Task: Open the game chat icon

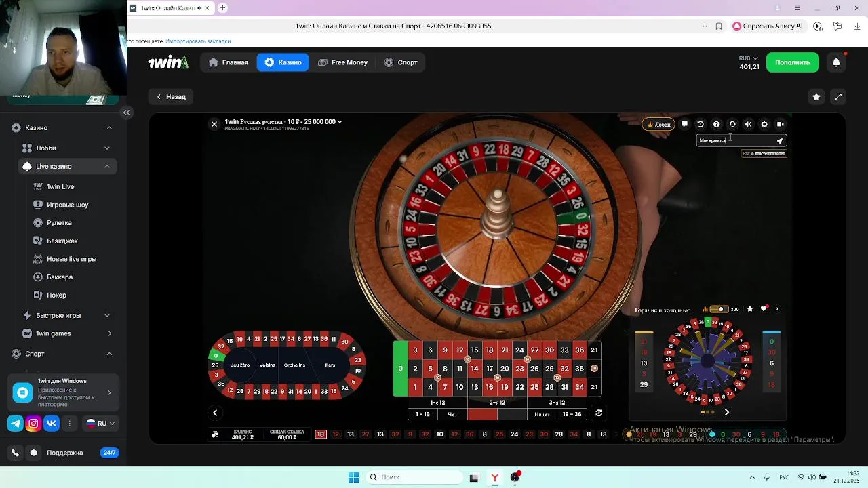Action: pyautogui.click(x=685, y=124)
